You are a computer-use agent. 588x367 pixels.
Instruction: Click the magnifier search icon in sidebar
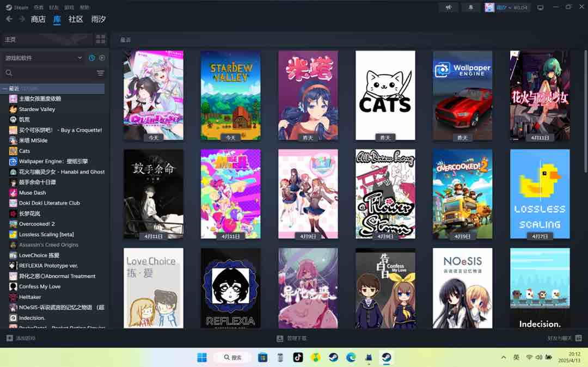[9, 73]
